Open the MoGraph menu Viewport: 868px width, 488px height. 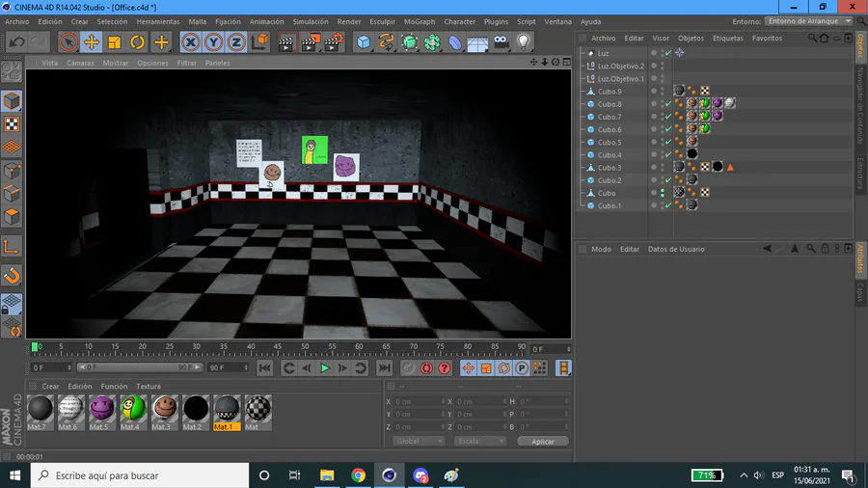click(x=420, y=21)
